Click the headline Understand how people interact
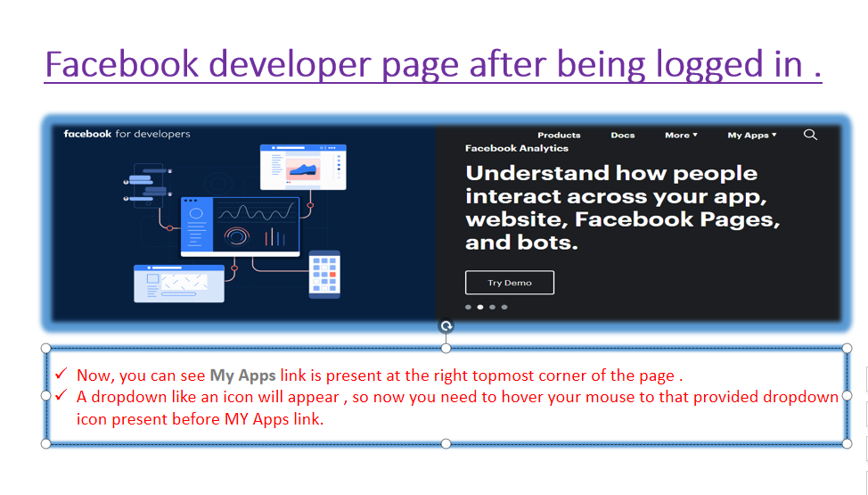This screenshot has width=868, height=495. 622,208
